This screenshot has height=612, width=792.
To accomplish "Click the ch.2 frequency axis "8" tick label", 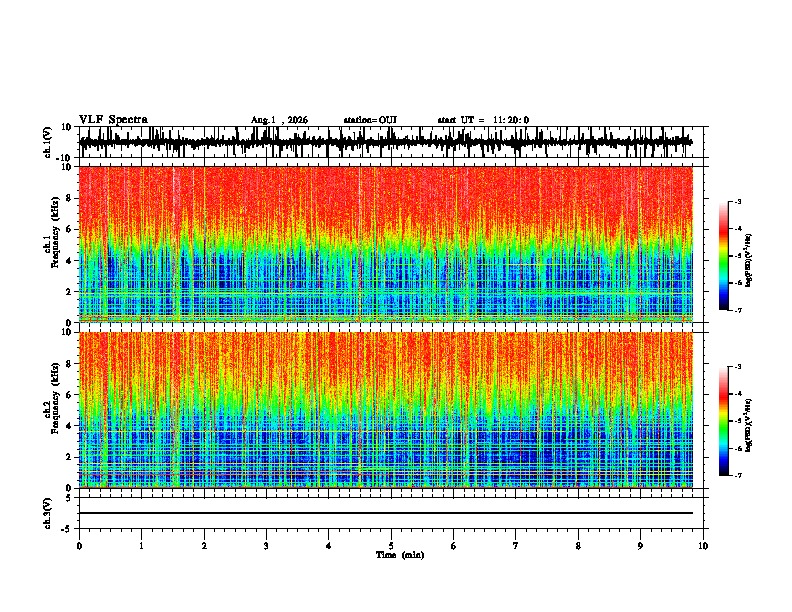I will 69,364.
